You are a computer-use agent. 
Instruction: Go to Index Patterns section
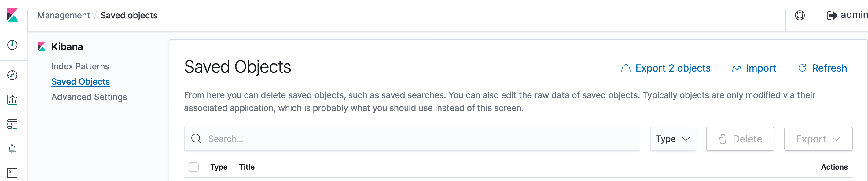[x=80, y=66]
